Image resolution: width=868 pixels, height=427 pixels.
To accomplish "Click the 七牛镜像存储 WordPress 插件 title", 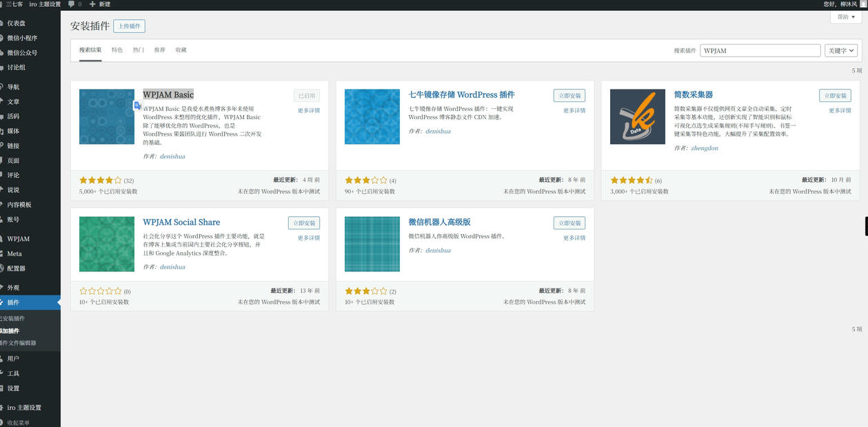I will [x=462, y=94].
